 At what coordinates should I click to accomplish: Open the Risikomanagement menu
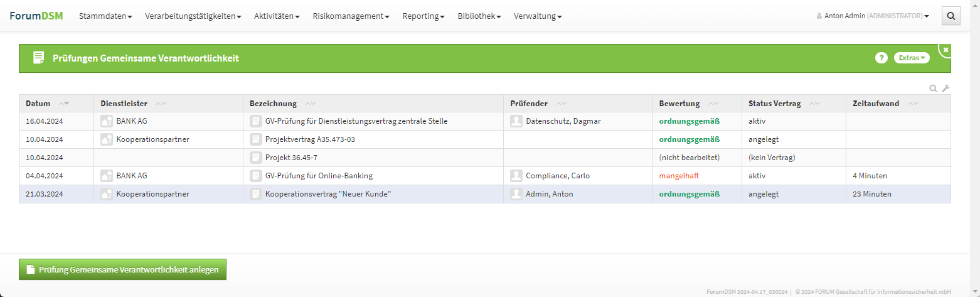[351, 16]
